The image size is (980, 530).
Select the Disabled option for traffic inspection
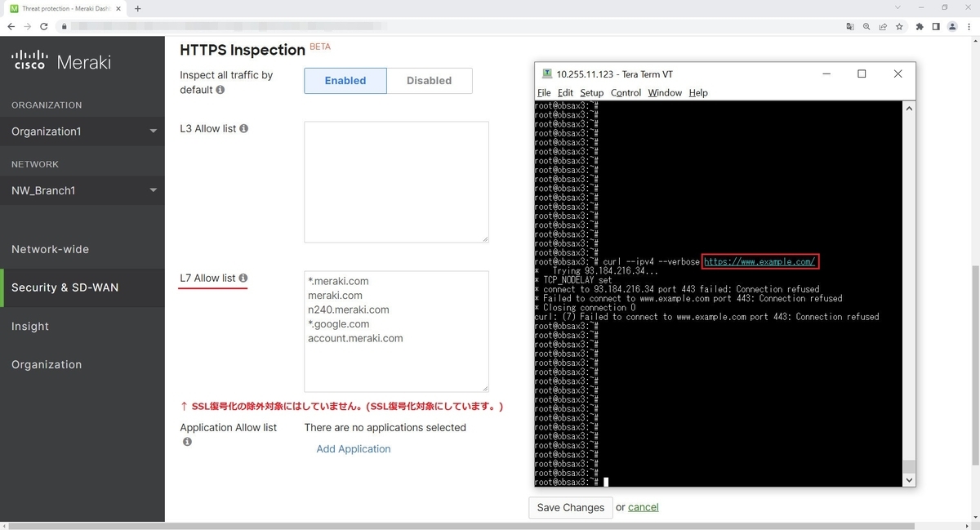point(430,80)
